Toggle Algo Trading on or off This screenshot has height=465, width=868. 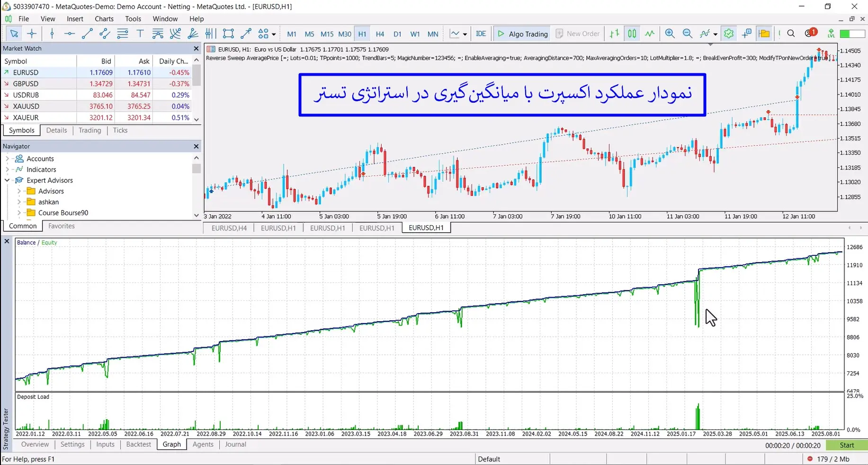click(x=522, y=34)
